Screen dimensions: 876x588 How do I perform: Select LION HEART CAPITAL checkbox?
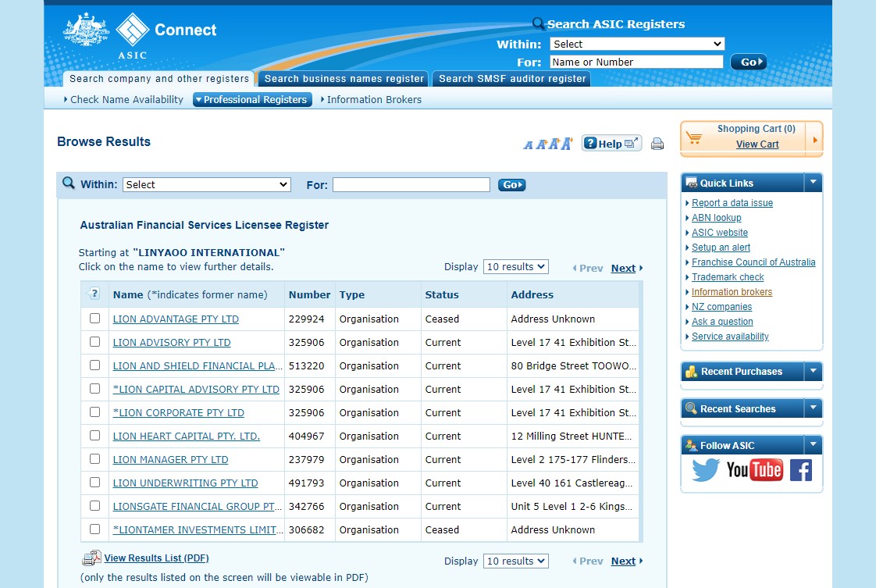[94, 436]
